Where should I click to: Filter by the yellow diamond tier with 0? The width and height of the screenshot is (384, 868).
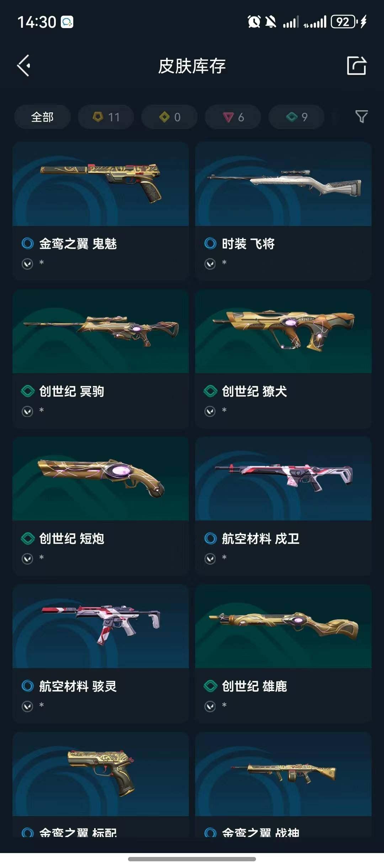(169, 117)
